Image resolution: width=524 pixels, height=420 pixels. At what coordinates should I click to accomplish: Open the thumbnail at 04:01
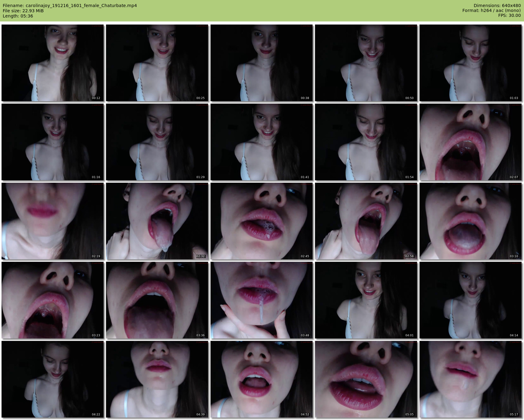click(x=366, y=300)
